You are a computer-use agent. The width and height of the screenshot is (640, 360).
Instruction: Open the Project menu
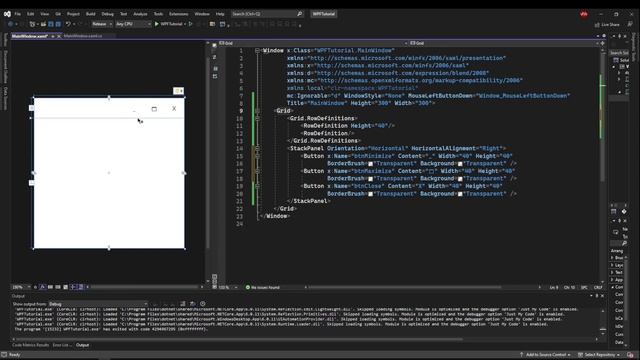pyautogui.click(x=73, y=14)
